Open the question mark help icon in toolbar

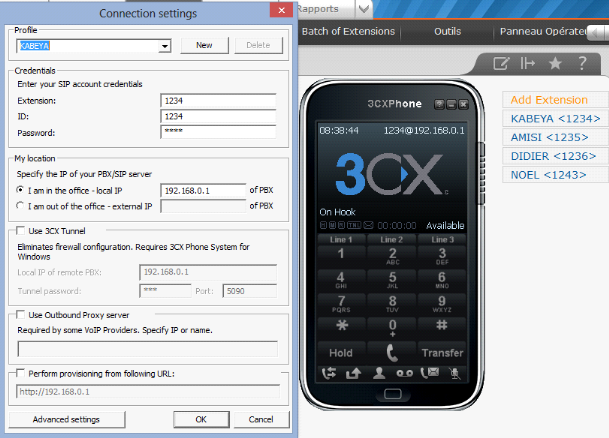point(582,63)
